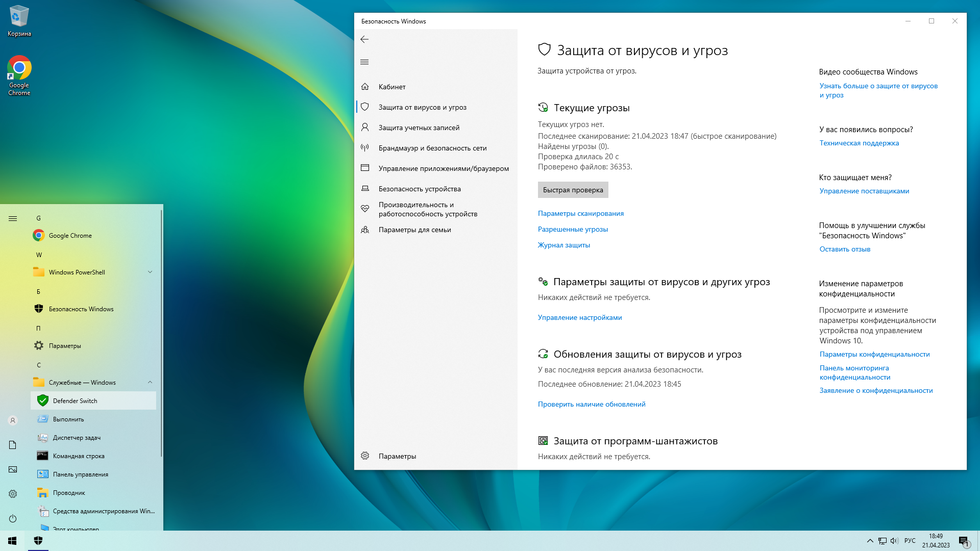980x551 pixels.
Task: Click the Power icon in Start rail
Action: click(13, 518)
